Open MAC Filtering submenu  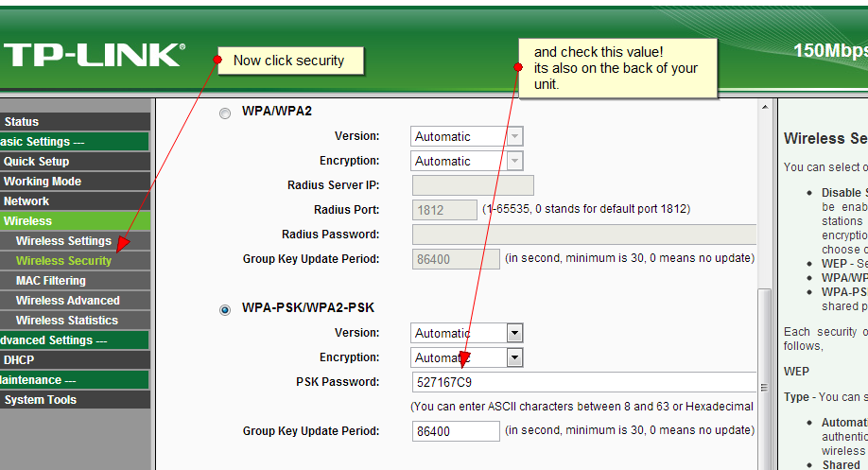pyautogui.click(x=75, y=281)
